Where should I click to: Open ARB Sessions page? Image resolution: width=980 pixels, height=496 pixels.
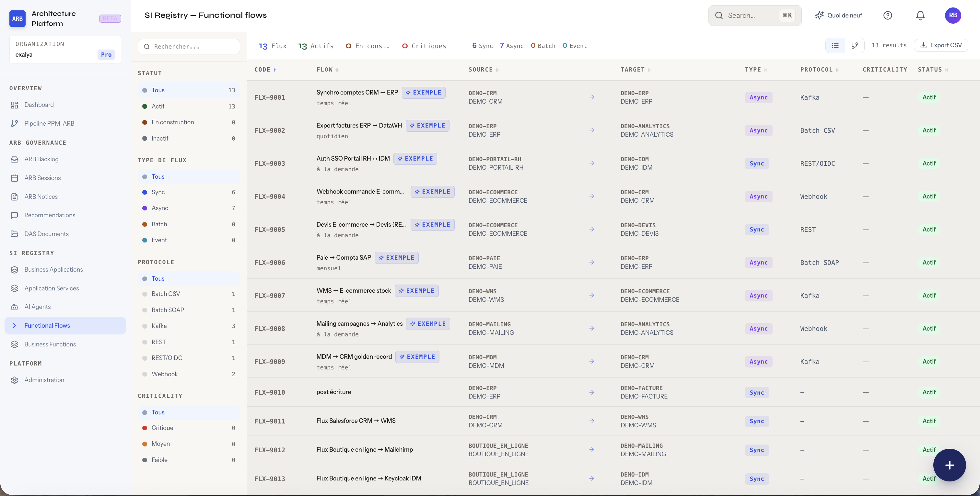(65, 178)
